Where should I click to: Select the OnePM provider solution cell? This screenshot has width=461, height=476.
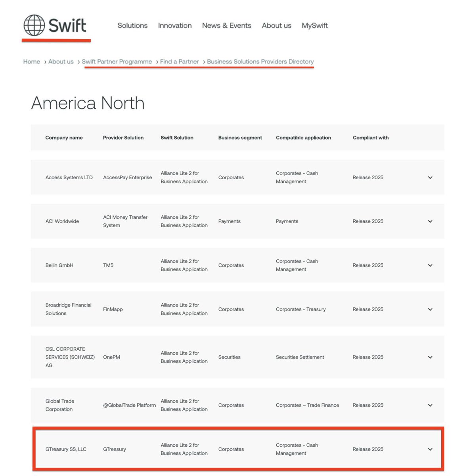coord(111,357)
